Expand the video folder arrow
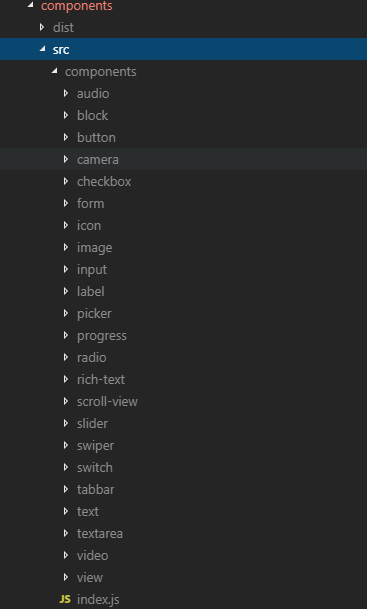Screen dimensions: 367x609 (x=66, y=555)
